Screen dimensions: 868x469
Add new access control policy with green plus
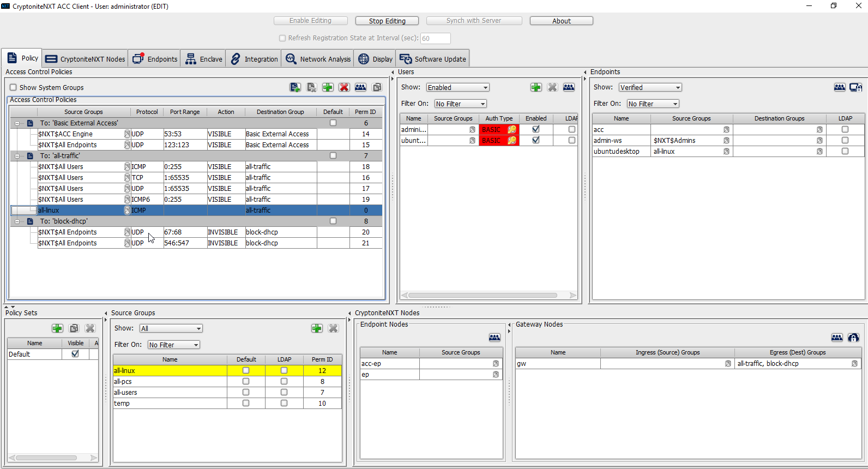(x=328, y=87)
